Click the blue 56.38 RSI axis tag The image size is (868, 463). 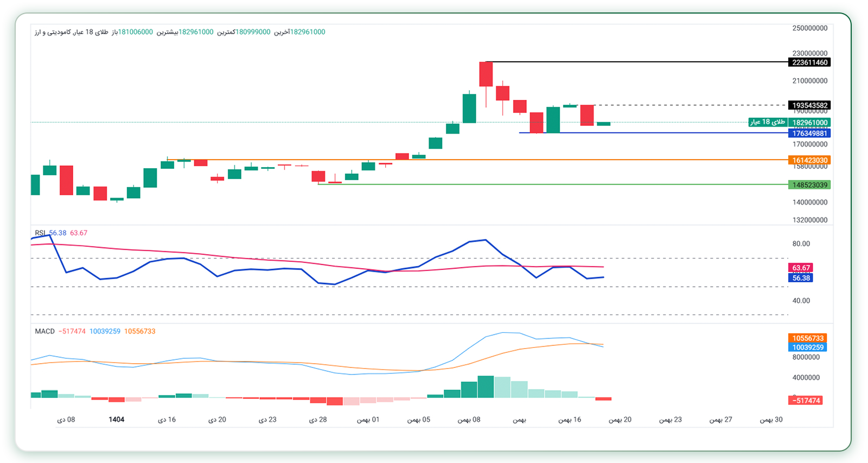click(x=801, y=278)
